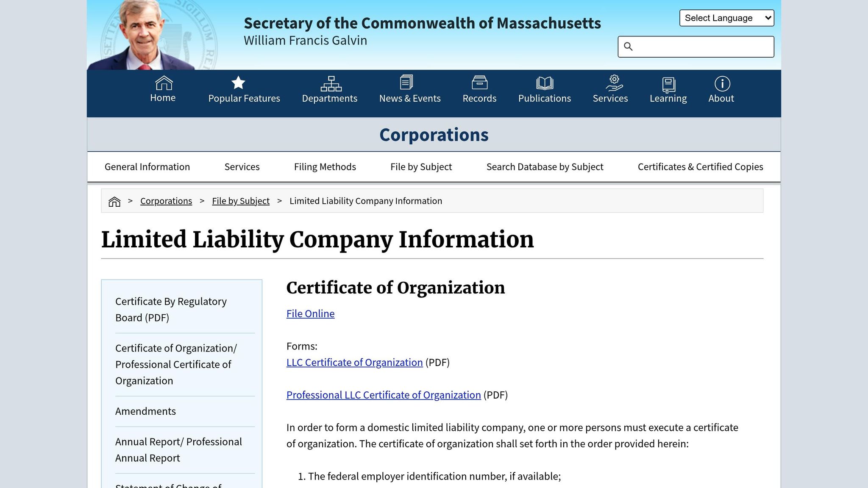This screenshot has height=488, width=868.
Task: Open Certificates & Certified Copies menu
Action: pos(700,167)
